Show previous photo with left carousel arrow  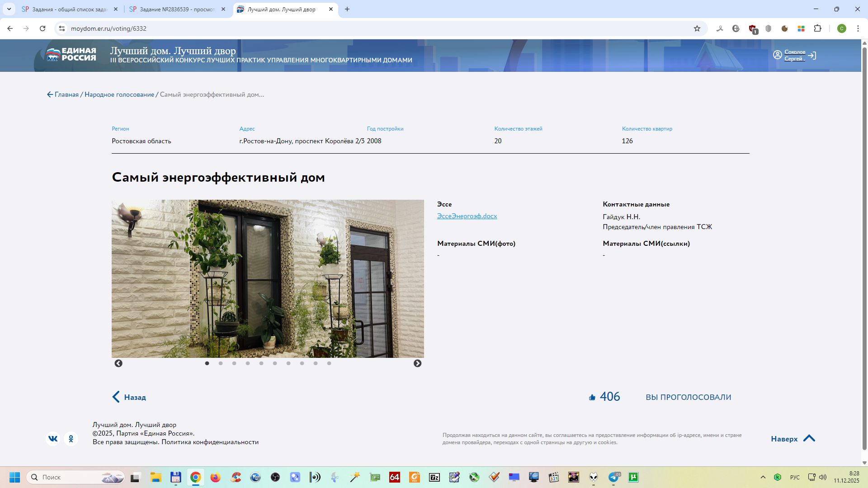click(118, 363)
